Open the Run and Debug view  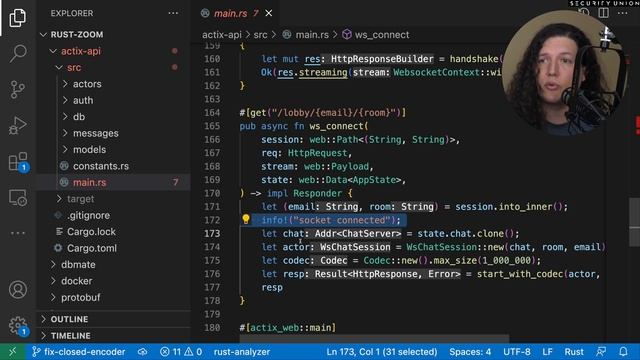click(x=18, y=125)
